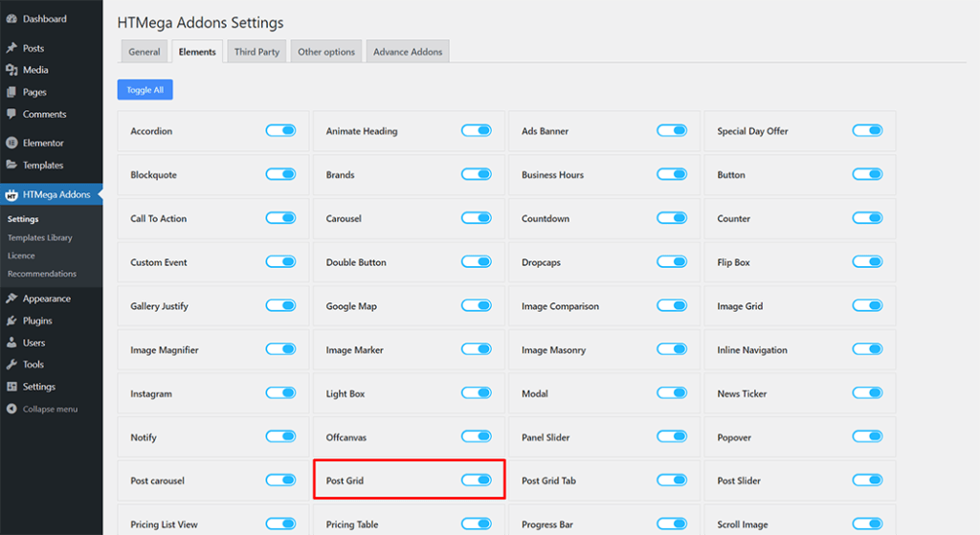
Task: Click the Tools wrench icon
Action: [x=11, y=365]
